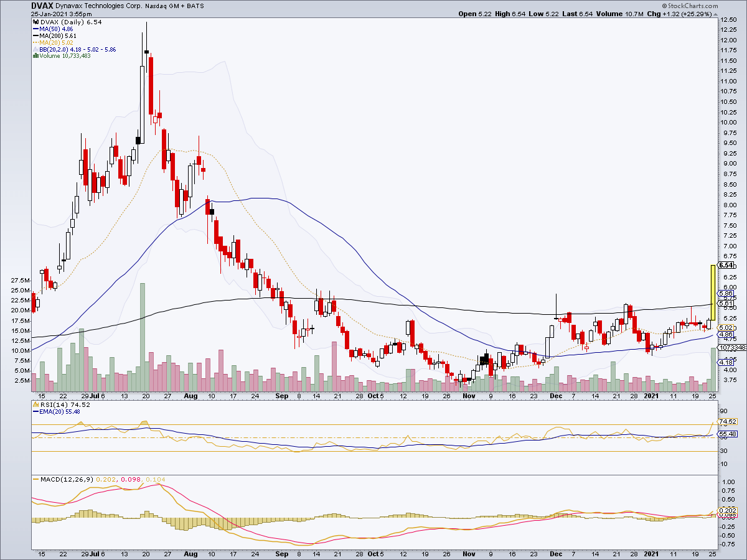
Task: Click the black 5.61 MA(200) price tag
Action: click(725, 304)
